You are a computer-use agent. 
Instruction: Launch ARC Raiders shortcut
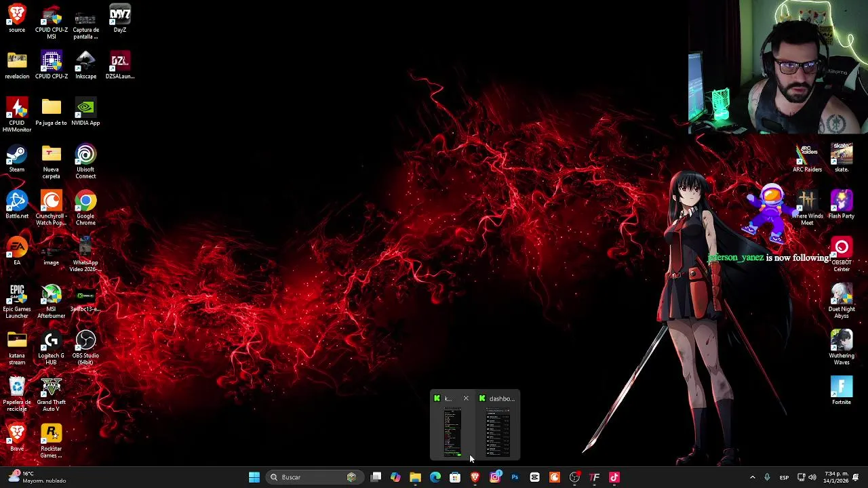pyautogui.click(x=807, y=158)
